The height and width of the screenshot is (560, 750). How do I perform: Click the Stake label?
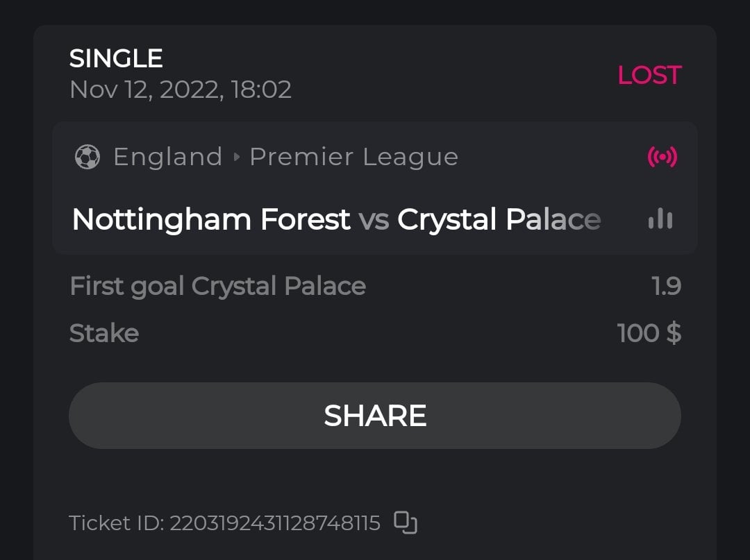[x=104, y=333]
